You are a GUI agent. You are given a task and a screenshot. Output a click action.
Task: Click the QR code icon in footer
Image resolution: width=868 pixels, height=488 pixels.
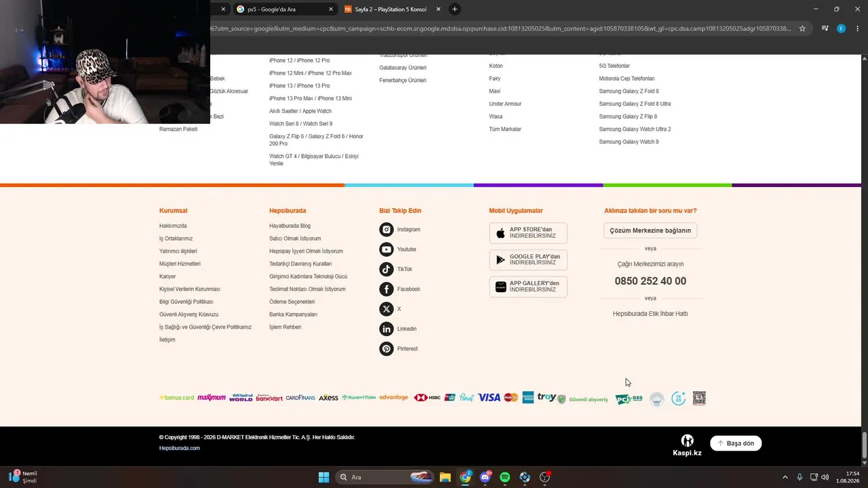click(x=699, y=399)
